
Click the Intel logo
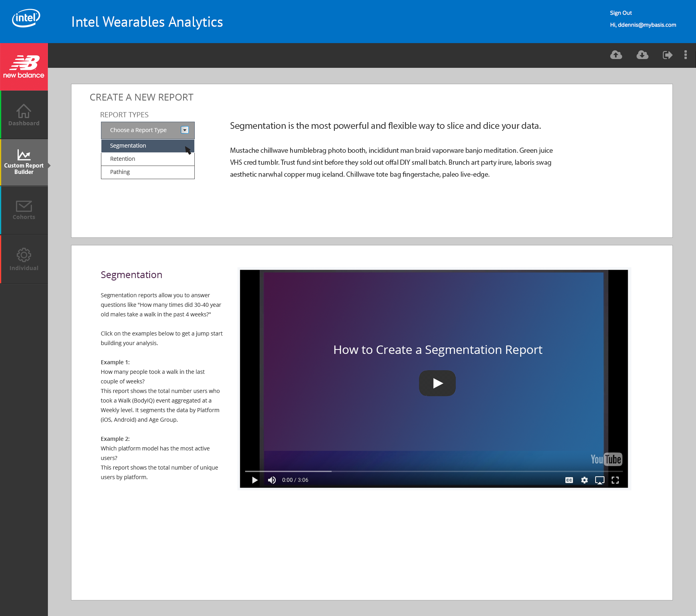point(26,18)
